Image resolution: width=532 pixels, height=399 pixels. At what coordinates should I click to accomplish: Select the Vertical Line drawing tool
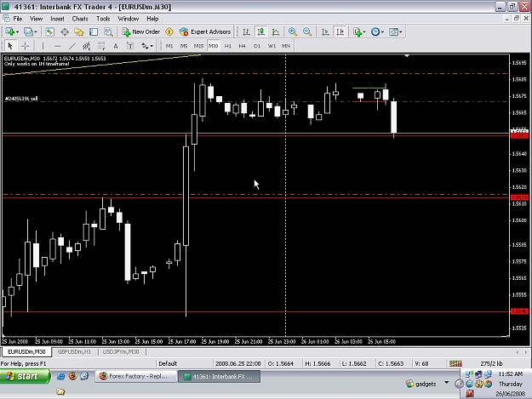pos(43,46)
